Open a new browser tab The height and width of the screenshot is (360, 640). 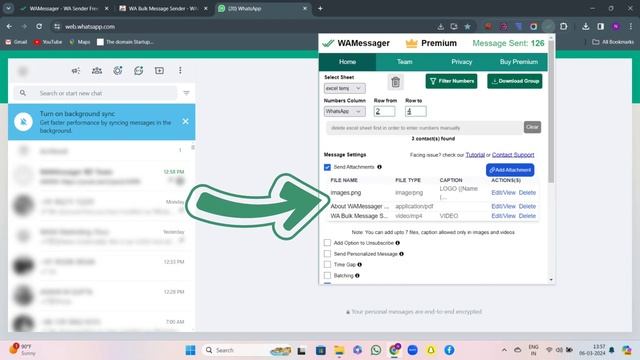point(320,8)
